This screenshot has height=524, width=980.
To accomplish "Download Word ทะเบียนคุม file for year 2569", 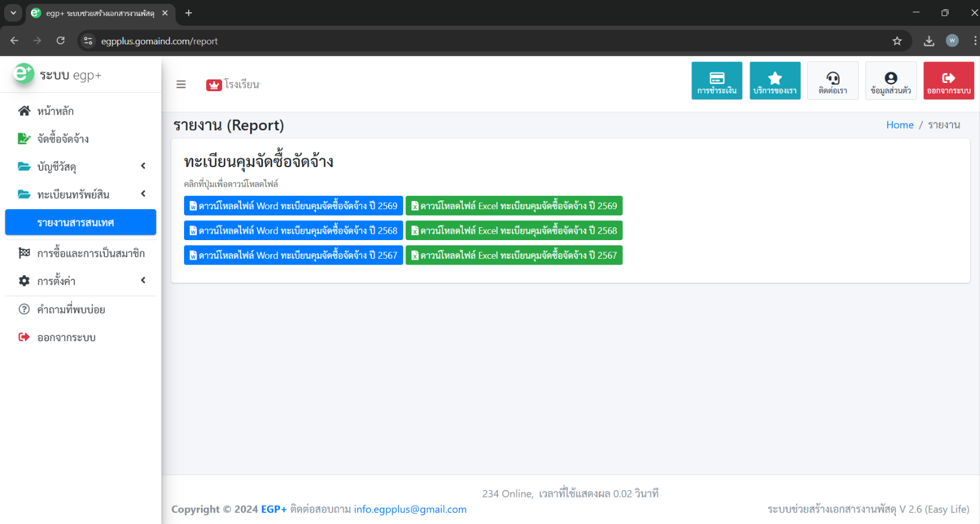I will pos(293,206).
